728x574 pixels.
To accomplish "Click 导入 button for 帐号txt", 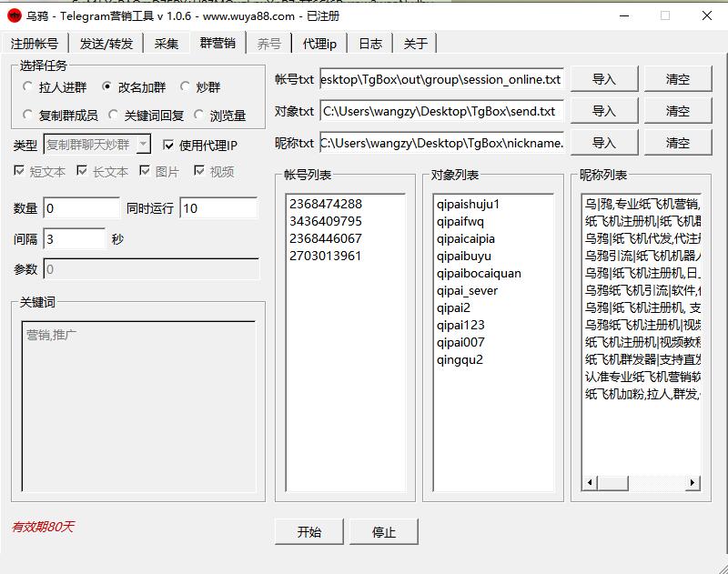I will click(604, 79).
